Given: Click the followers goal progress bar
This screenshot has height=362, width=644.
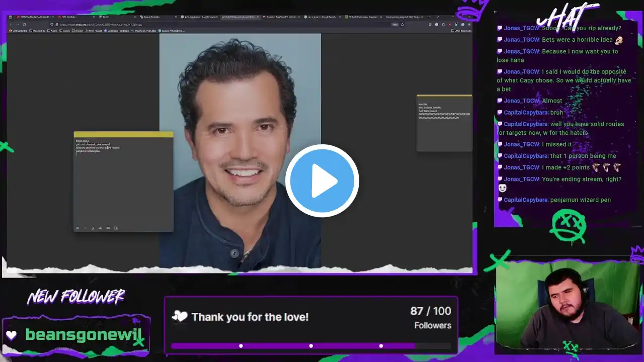Looking at the screenshot, I should pyautogui.click(x=310, y=346).
